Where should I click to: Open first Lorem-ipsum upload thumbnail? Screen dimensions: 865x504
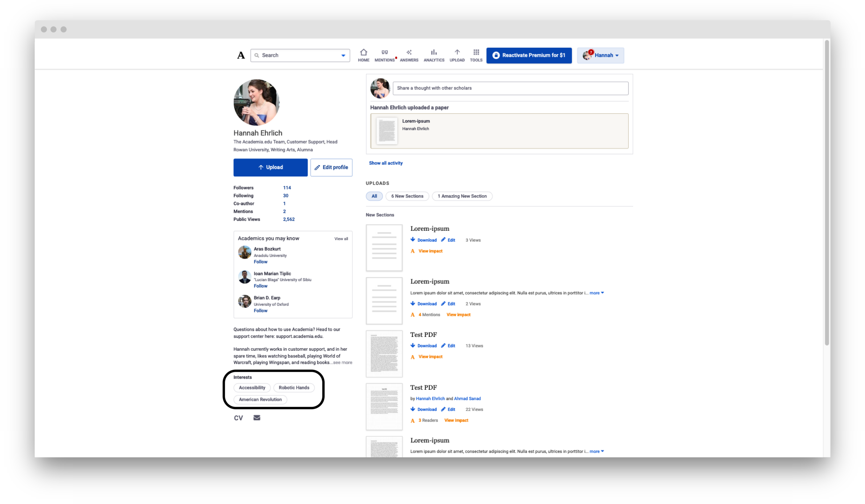[384, 248]
